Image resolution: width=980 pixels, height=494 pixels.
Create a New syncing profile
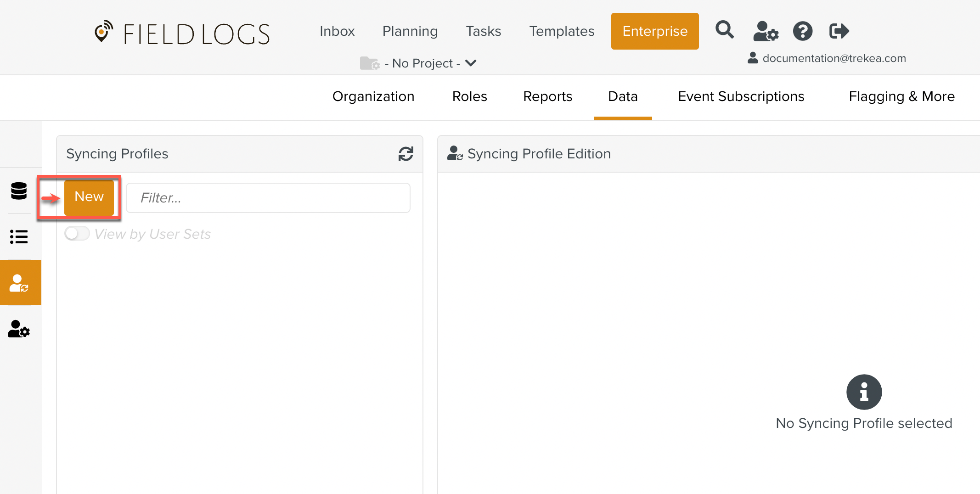(x=89, y=197)
